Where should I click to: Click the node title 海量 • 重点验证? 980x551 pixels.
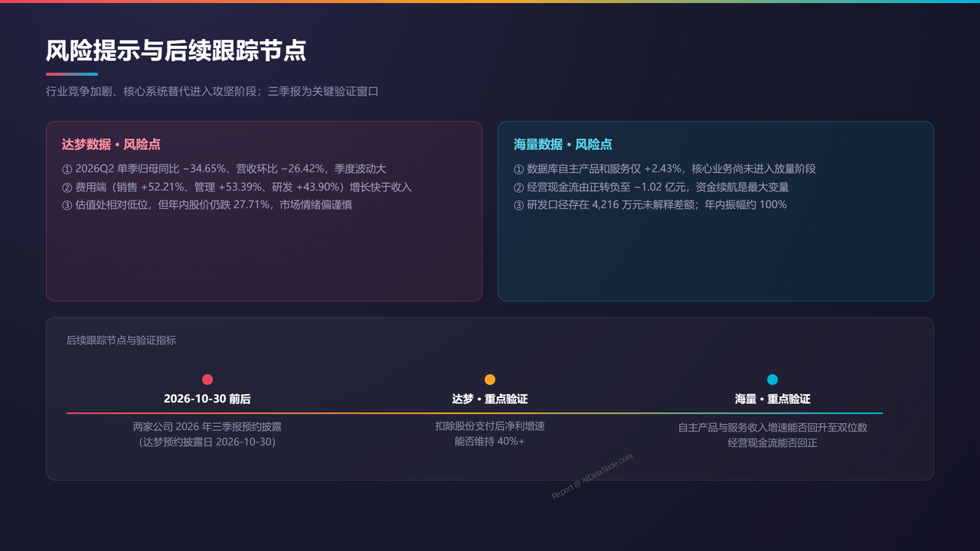coord(773,399)
